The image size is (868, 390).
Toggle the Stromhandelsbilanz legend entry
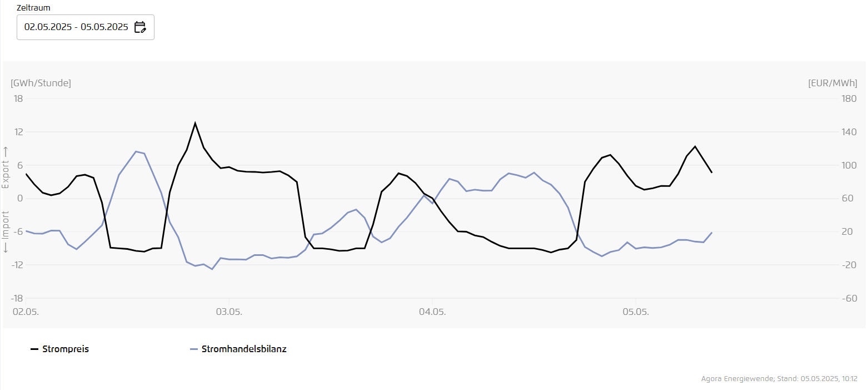(244, 349)
